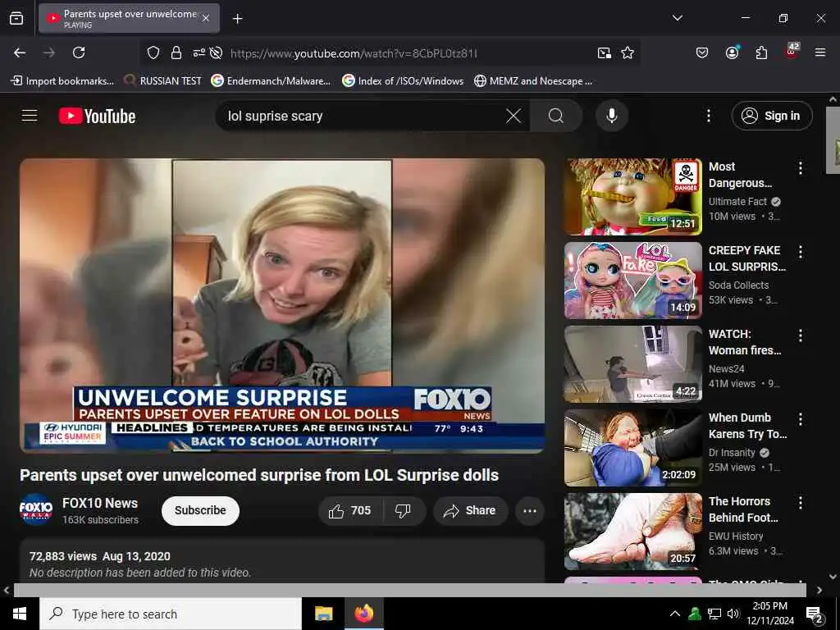Search with your voice microphone button
Viewport: 840px width, 630px height.
[612, 116]
